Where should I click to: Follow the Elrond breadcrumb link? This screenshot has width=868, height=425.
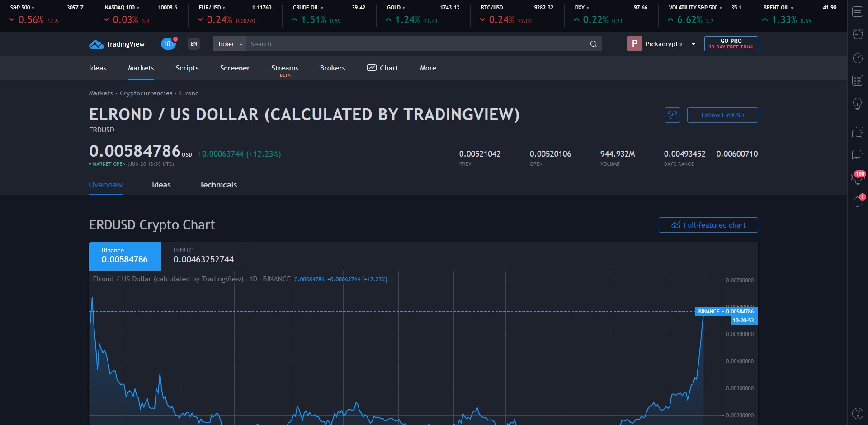click(189, 93)
